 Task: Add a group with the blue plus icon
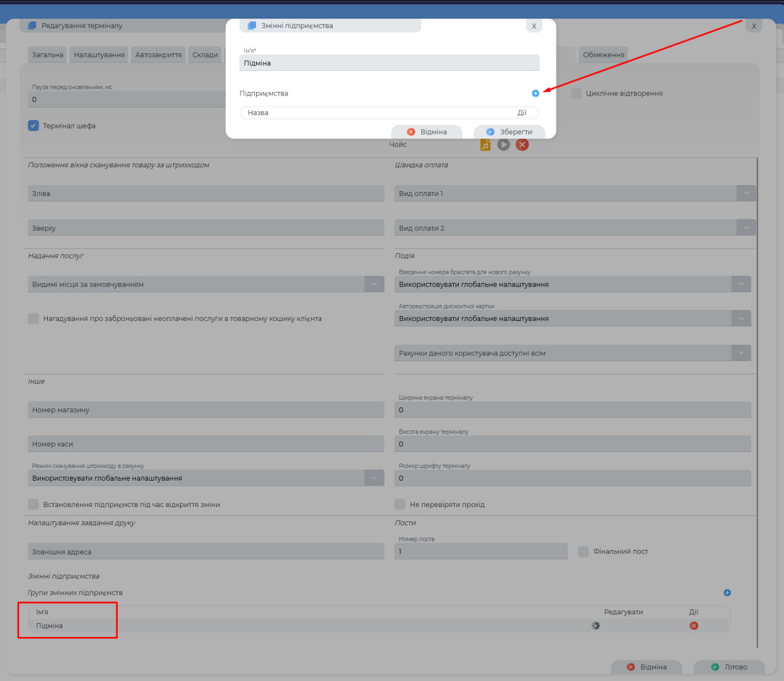click(727, 593)
